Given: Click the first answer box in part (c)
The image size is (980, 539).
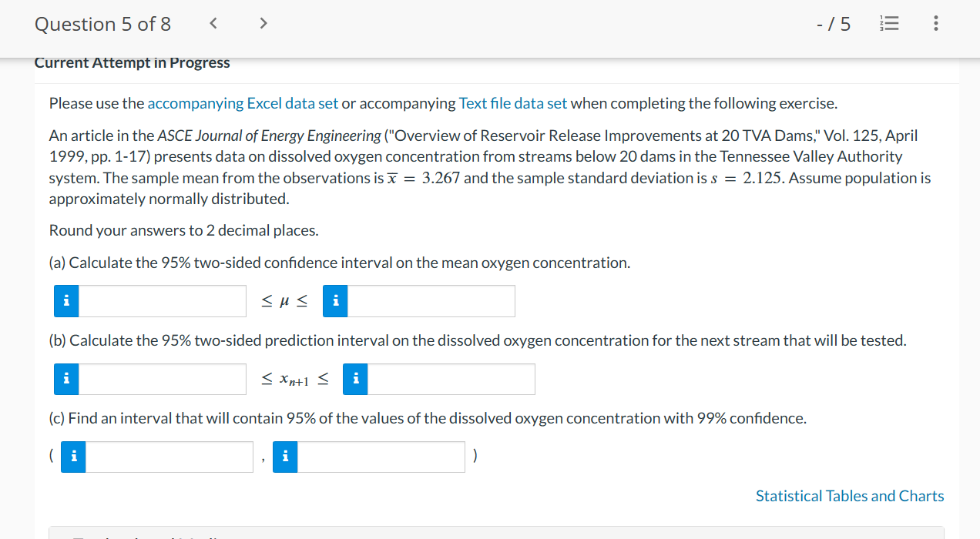Looking at the screenshot, I should tap(169, 456).
